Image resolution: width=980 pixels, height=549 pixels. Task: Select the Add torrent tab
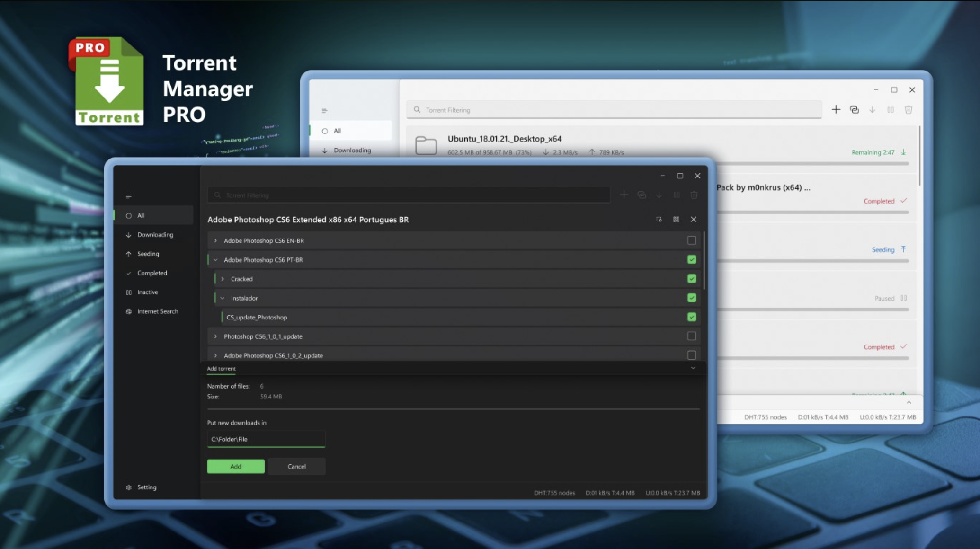pos(221,369)
